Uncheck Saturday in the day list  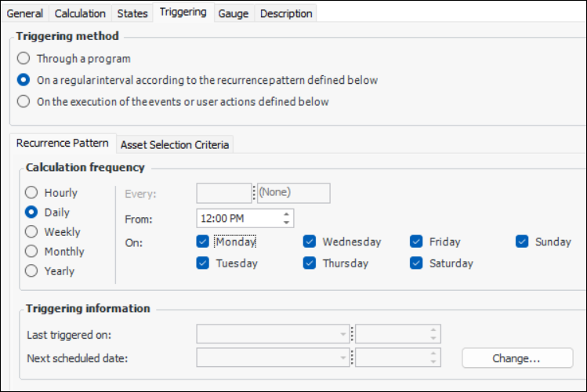(417, 263)
